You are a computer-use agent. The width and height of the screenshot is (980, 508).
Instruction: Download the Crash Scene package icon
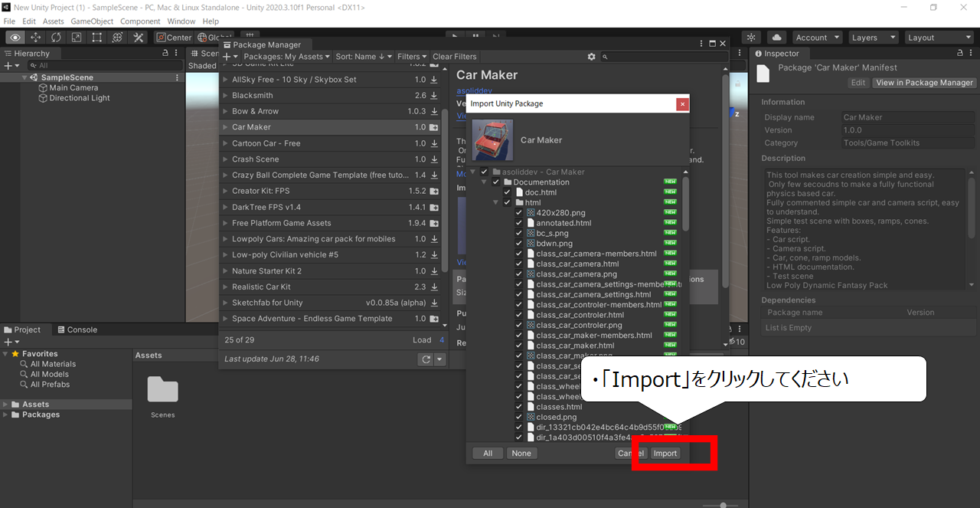click(x=434, y=159)
